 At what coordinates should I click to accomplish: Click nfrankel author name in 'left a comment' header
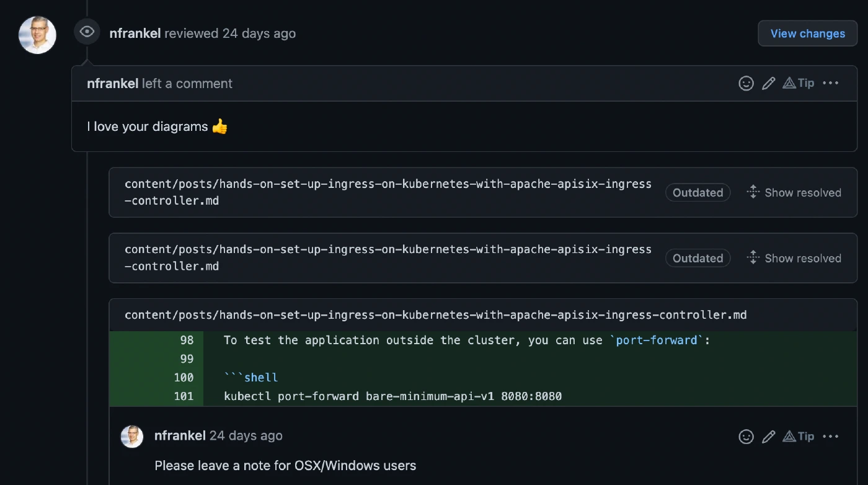[x=113, y=83]
